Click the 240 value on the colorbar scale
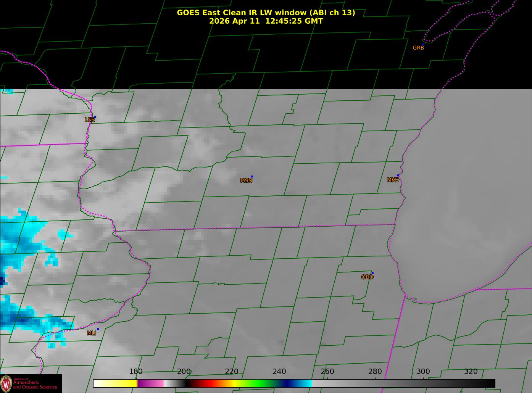 [279, 371]
